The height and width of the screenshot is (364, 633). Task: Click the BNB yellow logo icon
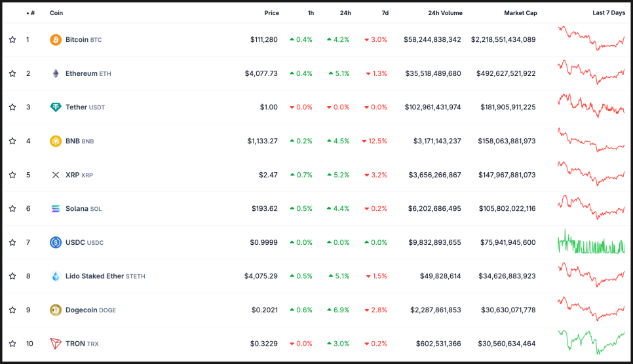coord(56,141)
